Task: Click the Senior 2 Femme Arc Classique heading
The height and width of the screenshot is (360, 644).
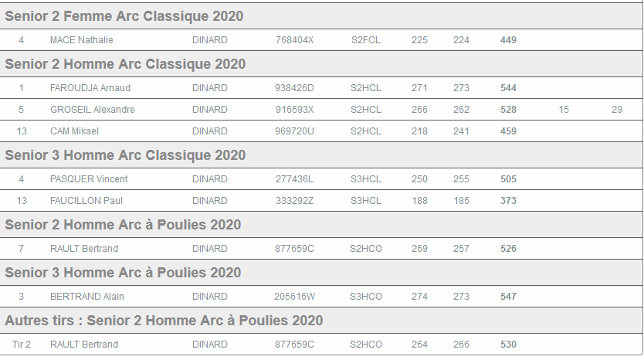Action: (x=124, y=16)
